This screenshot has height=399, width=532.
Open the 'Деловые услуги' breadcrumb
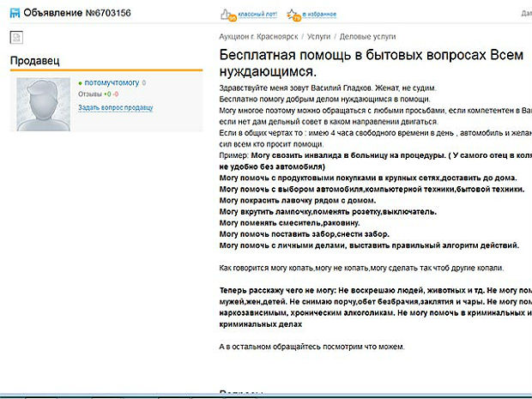tap(366, 37)
